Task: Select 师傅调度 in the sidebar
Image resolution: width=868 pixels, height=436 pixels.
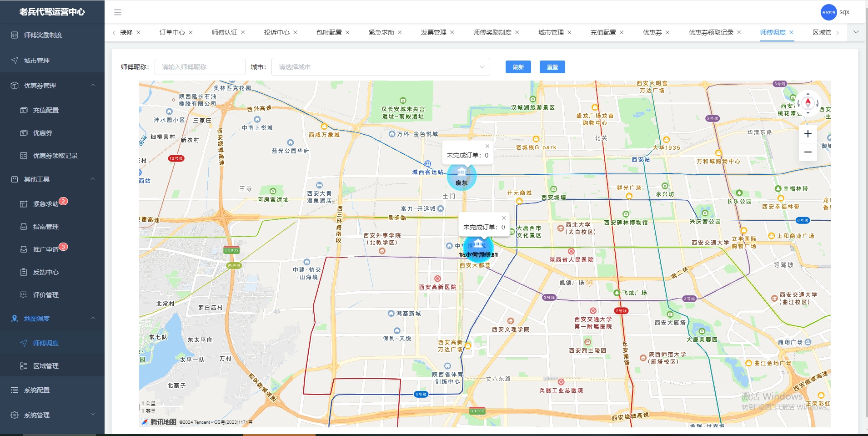Action: [52, 343]
